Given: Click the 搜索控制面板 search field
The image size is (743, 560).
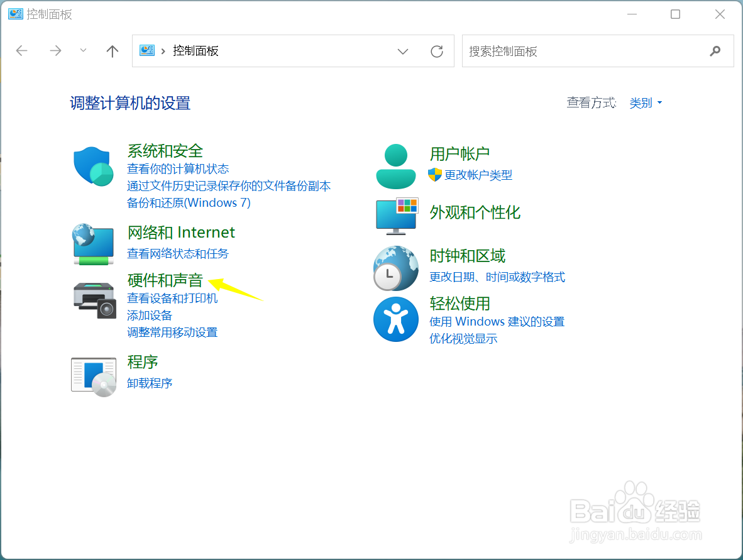Looking at the screenshot, I should click(598, 51).
